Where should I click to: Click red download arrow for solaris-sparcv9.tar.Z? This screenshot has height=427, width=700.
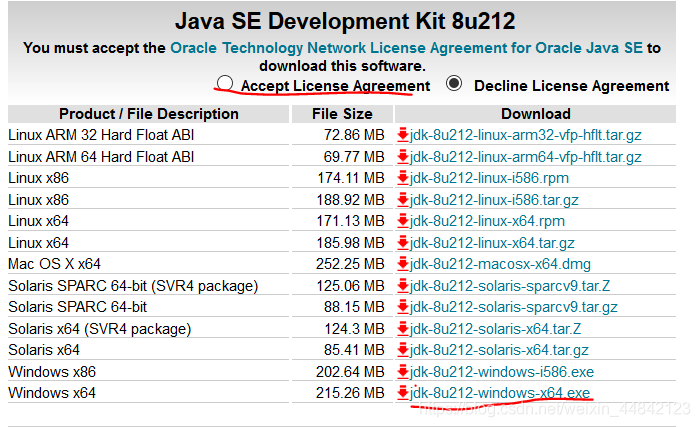[x=403, y=285]
